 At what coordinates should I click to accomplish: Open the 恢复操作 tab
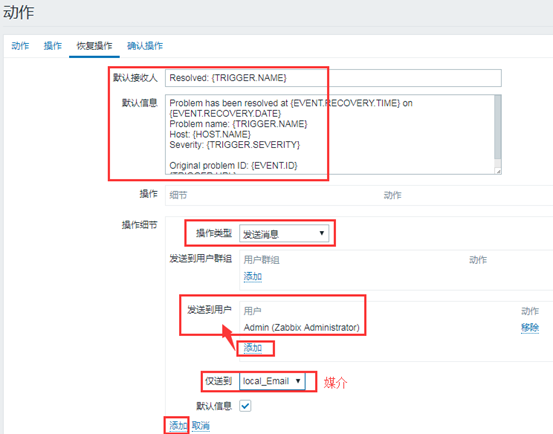click(x=94, y=46)
